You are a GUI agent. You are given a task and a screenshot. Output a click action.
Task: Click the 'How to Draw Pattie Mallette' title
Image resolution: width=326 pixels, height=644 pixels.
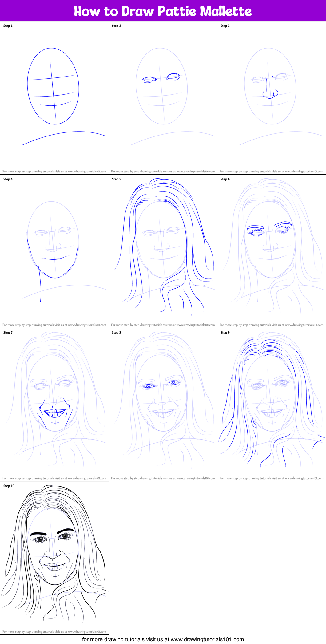point(163,11)
